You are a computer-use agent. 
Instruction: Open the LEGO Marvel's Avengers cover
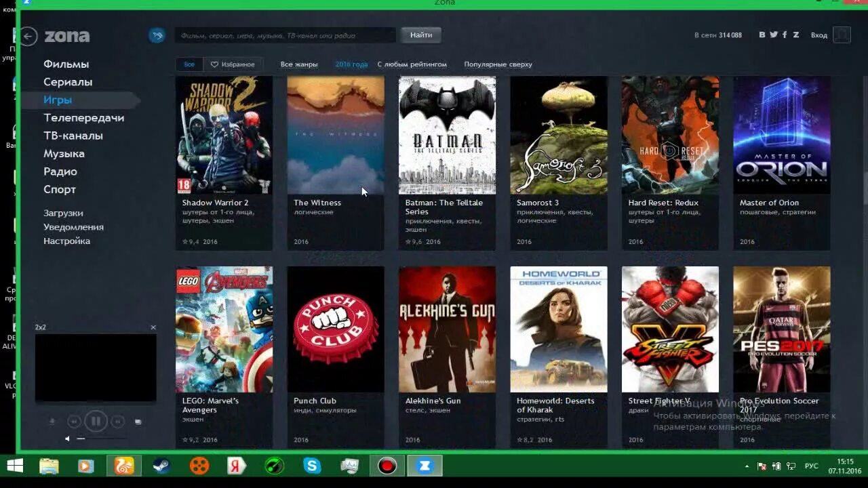(224, 329)
